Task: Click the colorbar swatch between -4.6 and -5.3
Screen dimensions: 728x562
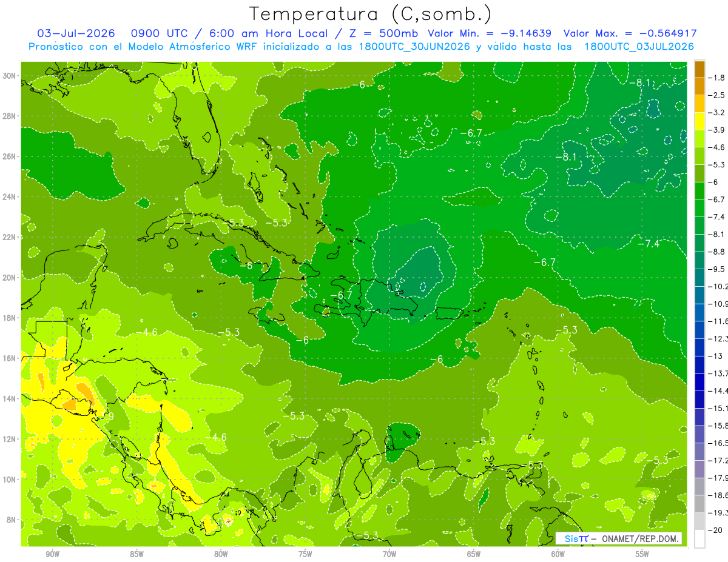Action: pos(699,156)
